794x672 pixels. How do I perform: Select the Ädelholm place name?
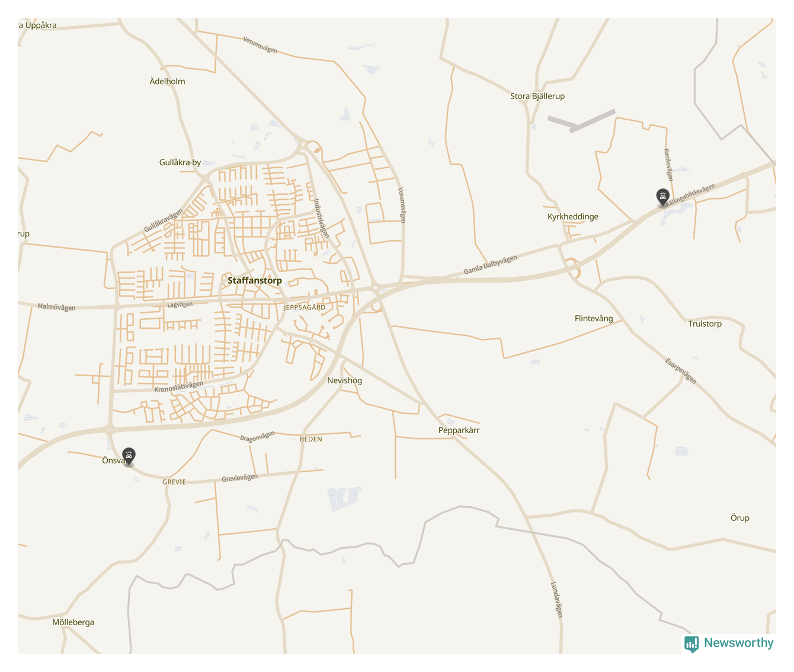tap(167, 82)
